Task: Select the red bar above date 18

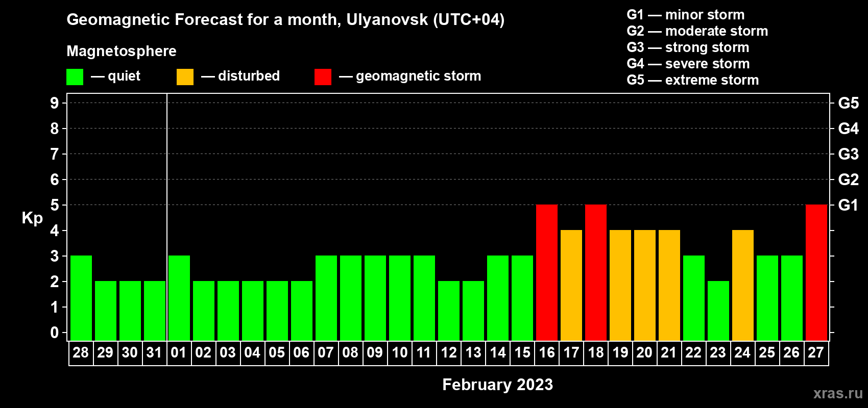Action: pos(596,272)
